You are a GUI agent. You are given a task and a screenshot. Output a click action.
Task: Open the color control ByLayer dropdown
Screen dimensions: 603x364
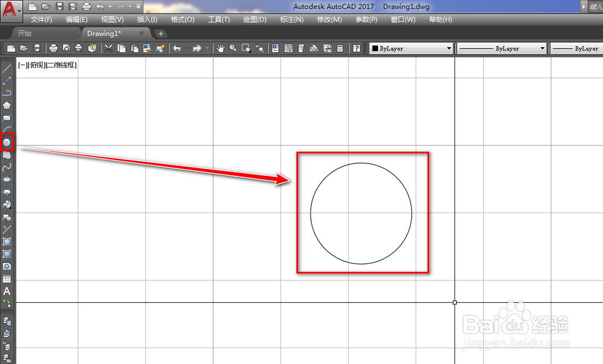(411, 48)
